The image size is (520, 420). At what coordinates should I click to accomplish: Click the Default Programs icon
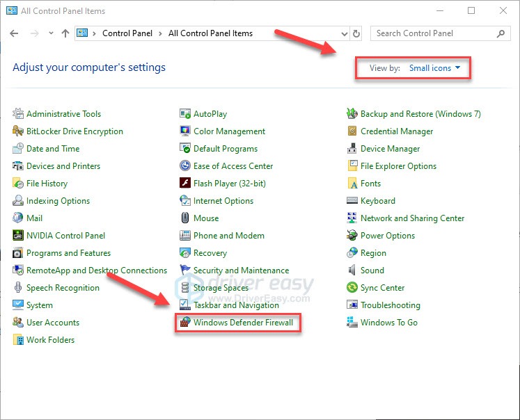tap(185, 148)
